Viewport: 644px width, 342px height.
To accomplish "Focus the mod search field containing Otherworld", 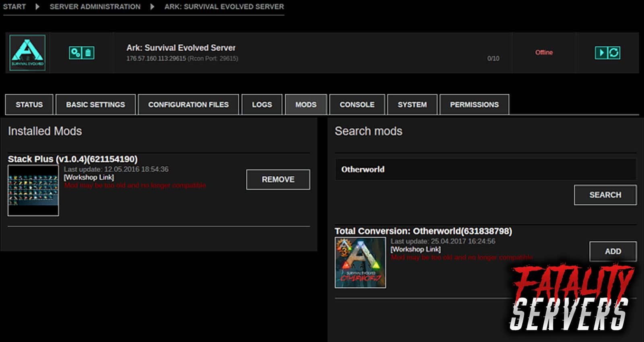I will 485,169.
